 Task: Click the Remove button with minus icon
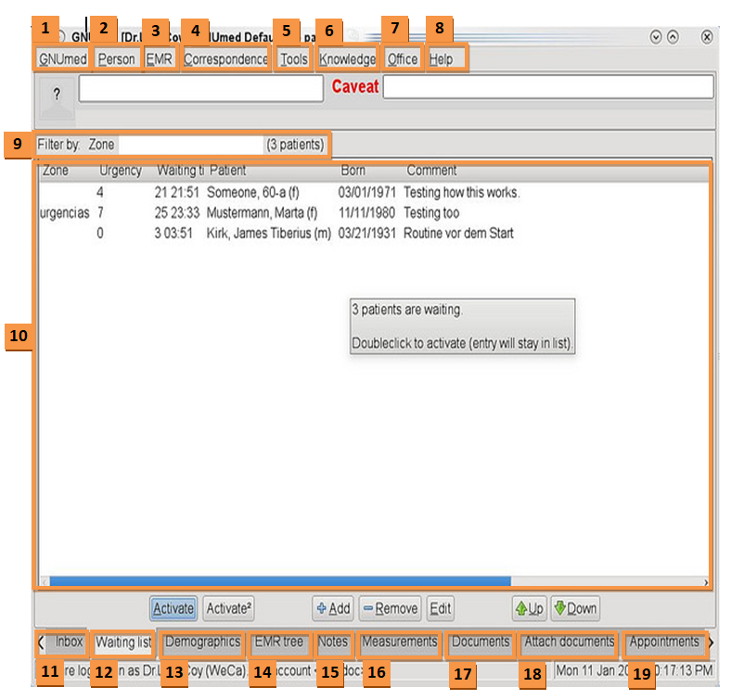(390, 608)
